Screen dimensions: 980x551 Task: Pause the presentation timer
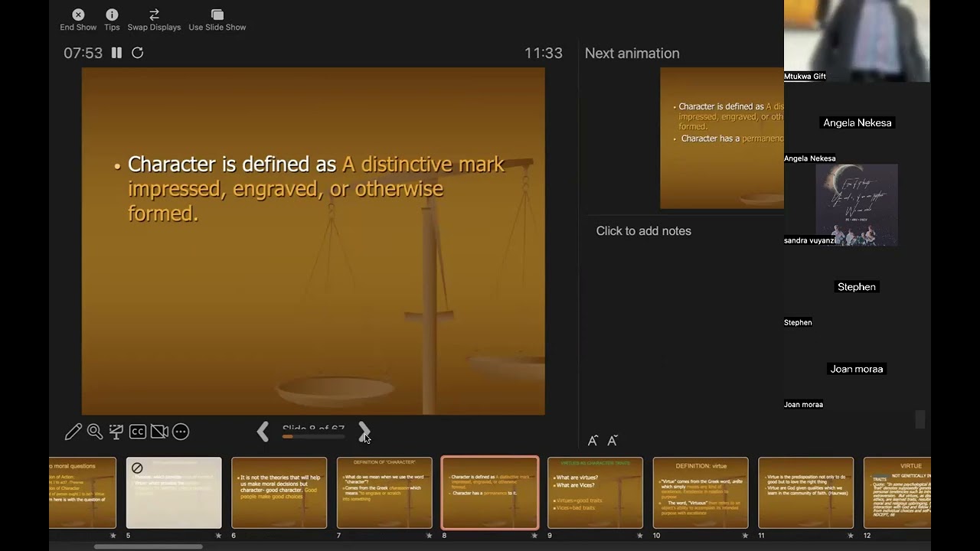tap(116, 53)
